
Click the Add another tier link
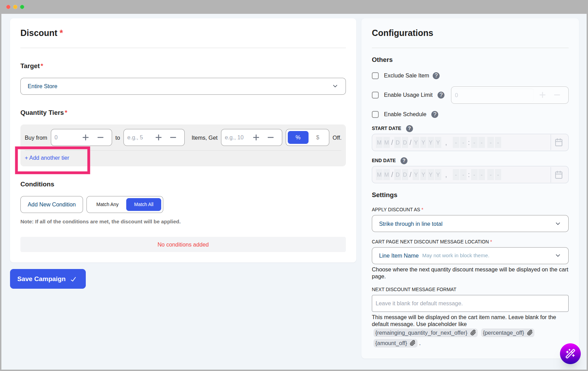[x=47, y=158]
